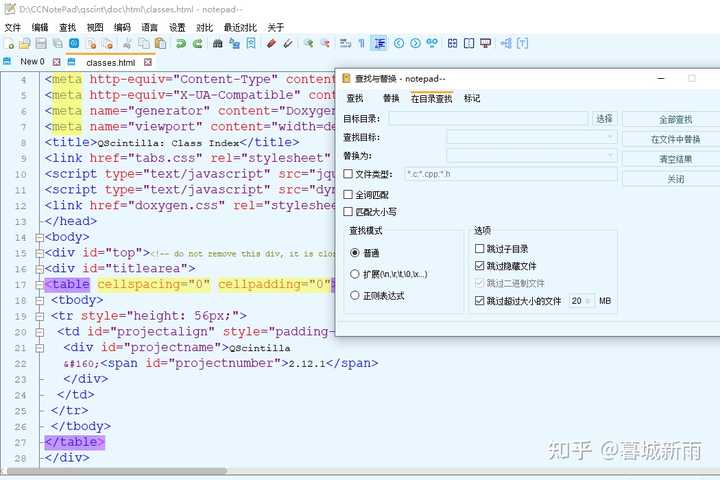Go forward with right circle arrow icon
This screenshot has height=480, width=720.
click(416, 44)
